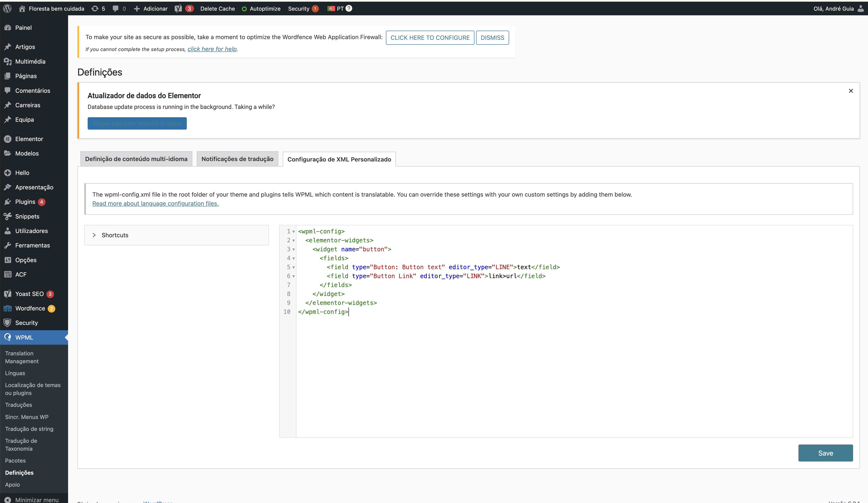The height and width of the screenshot is (503, 868).
Task: Click CLICK HERE TO CONFIGURE button
Action: click(x=430, y=37)
